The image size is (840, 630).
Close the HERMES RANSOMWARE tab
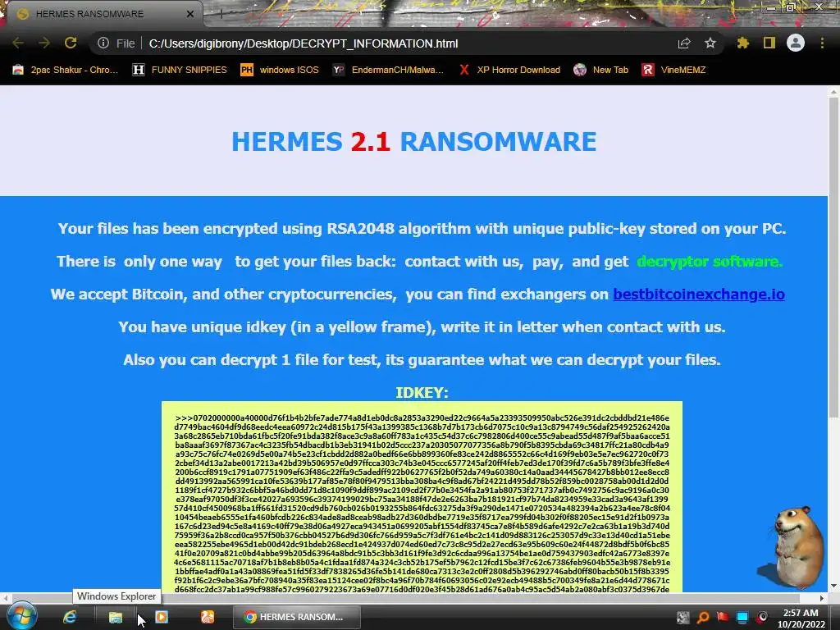point(190,14)
